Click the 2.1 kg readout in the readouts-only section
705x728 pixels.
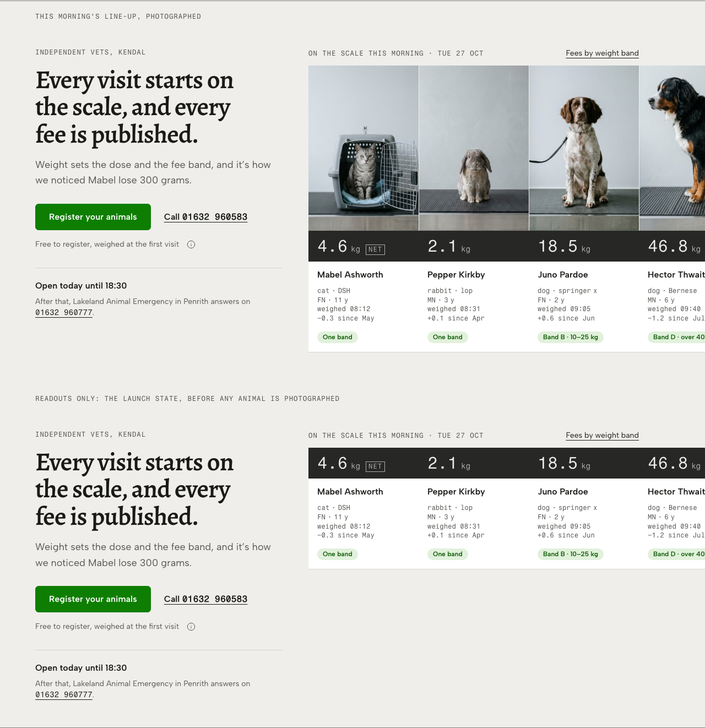pyautogui.click(x=449, y=463)
